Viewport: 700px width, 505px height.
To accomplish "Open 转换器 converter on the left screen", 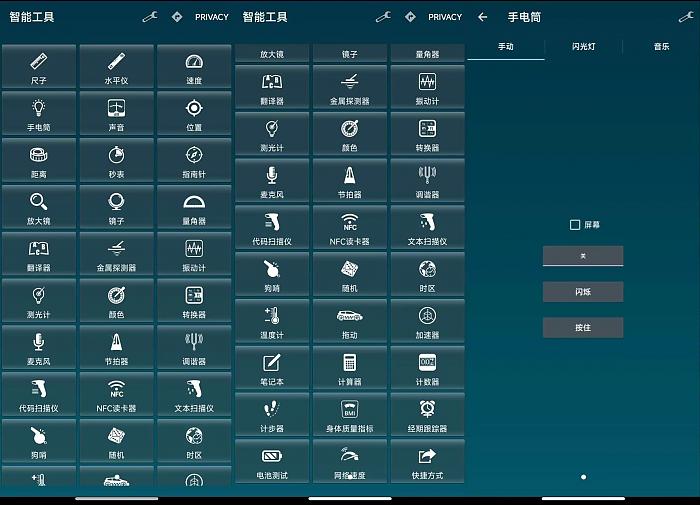I will tap(194, 300).
